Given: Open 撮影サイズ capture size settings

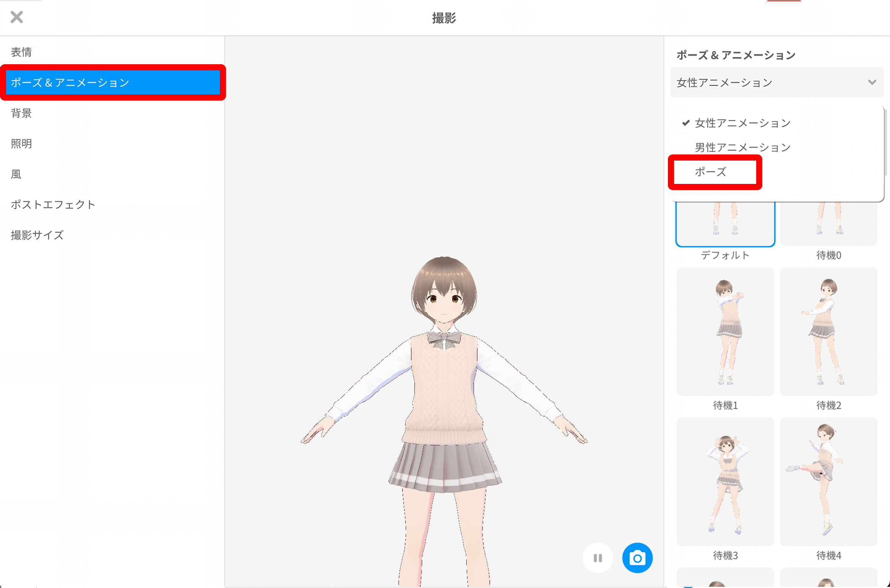Looking at the screenshot, I should click(x=37, y=235).
